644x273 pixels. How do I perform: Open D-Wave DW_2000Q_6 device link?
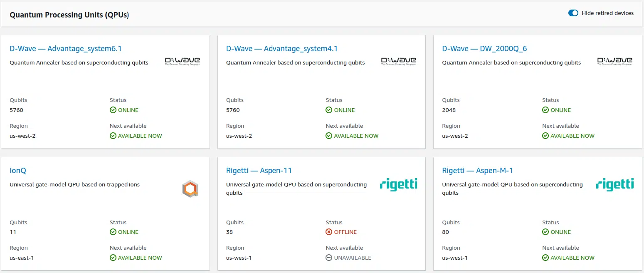[484, 49]
